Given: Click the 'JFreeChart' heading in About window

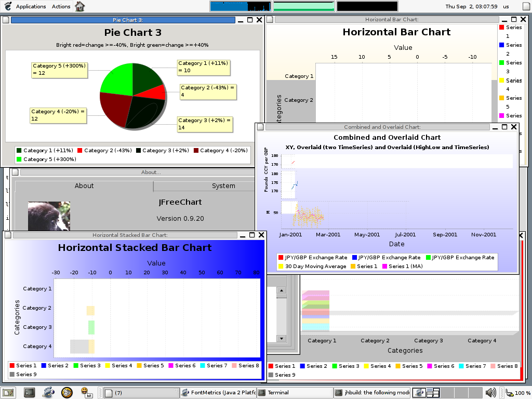Looking at the screenshot, I should pyautogui.click(x=180, y=202).
